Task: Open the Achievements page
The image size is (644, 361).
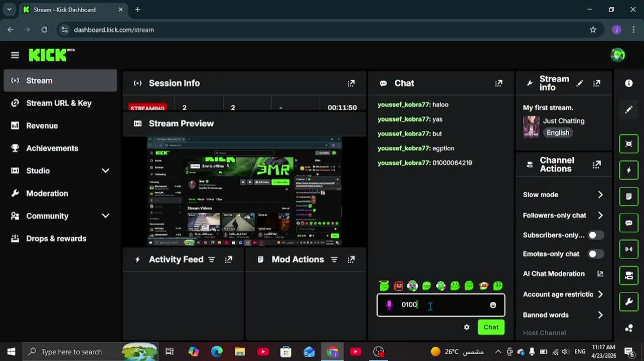Action: 60,148
